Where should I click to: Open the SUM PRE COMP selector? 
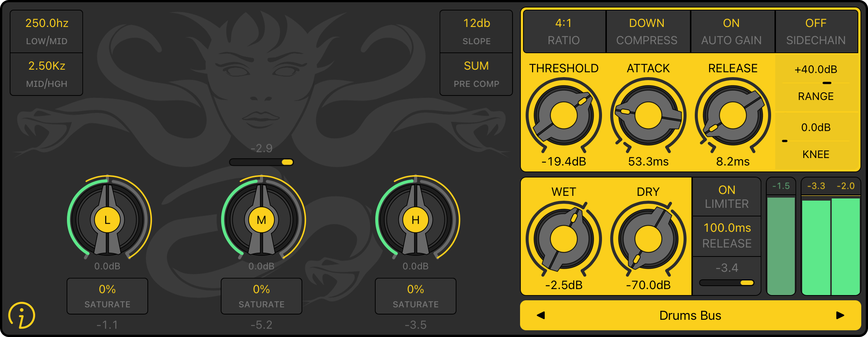coord(476,74)
